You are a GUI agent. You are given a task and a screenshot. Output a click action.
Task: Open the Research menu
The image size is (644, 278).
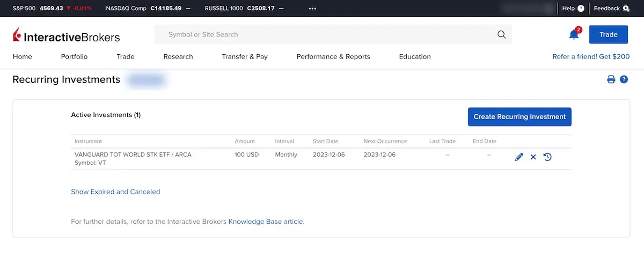(178, 56)
